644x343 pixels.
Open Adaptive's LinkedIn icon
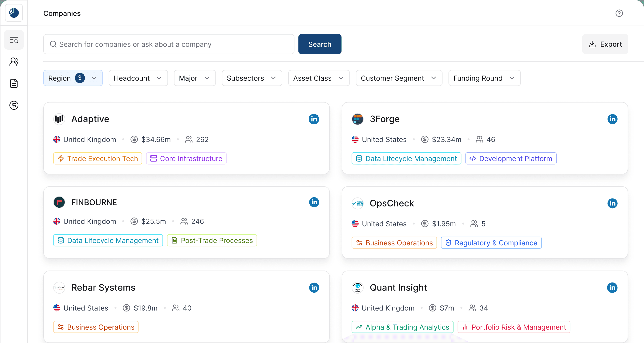click(314, 119)
